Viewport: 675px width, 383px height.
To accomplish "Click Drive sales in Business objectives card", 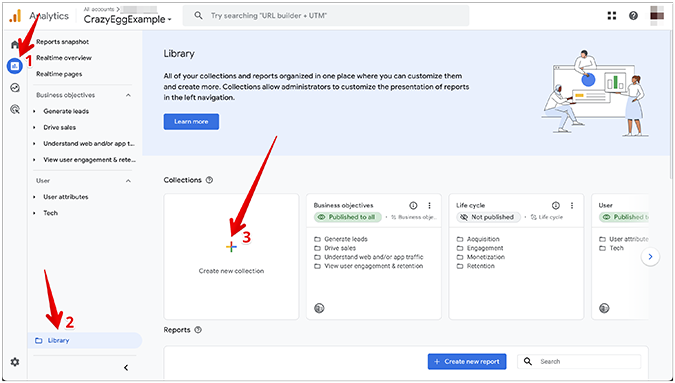I will pos(340,248).
